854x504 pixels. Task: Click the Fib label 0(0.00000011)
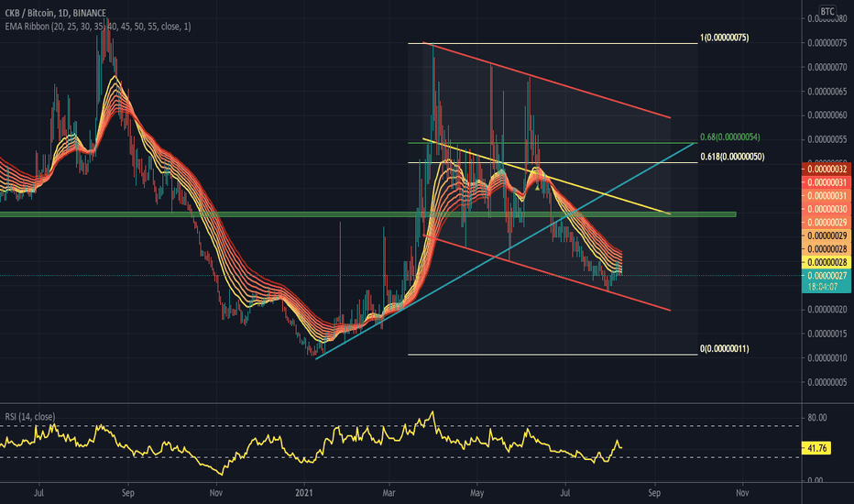tap(725, 348)
